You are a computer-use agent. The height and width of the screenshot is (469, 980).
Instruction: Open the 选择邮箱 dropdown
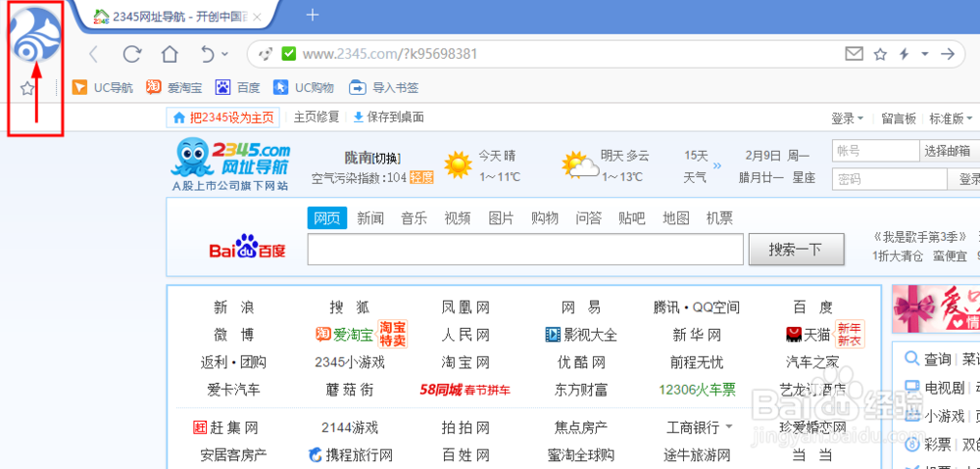pos(950,151)
